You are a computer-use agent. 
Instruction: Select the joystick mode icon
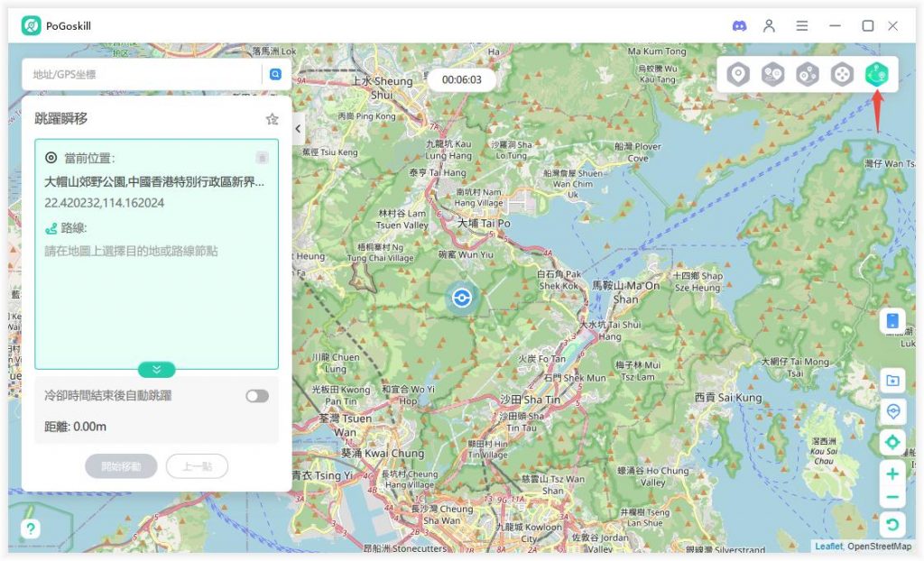tap(842, 75)
